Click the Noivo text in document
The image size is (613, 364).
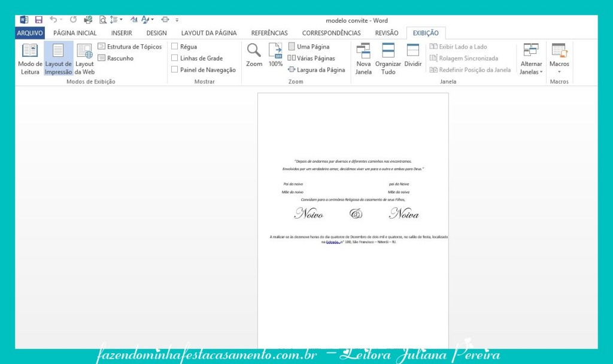tap(309, 214)
